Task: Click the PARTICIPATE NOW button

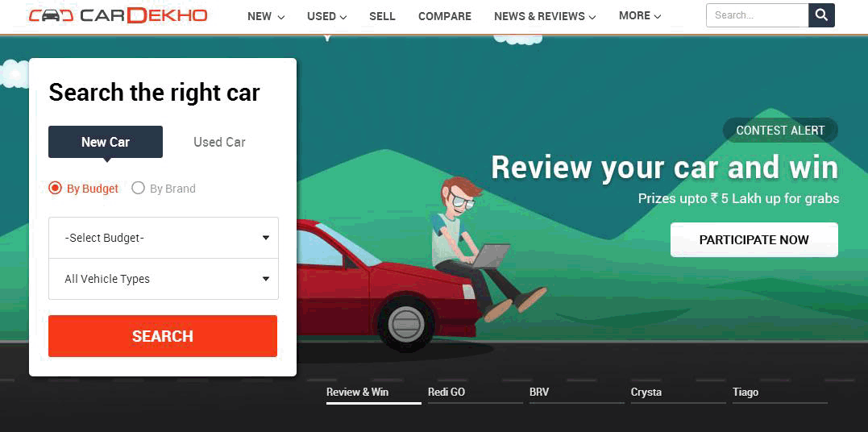Action: click(x=754, y=240)
